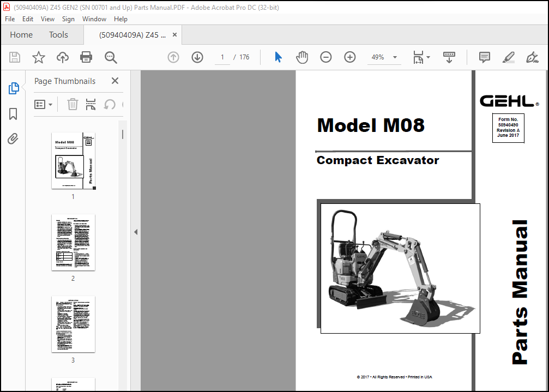Open the Find text search tool
This screenshot has width=549, height=392.
point(111,57)
